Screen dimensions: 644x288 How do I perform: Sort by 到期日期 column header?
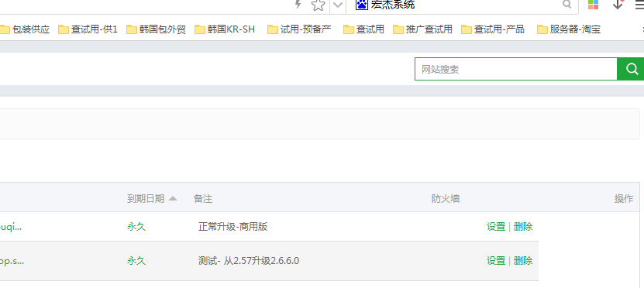(x=152, y=198)
